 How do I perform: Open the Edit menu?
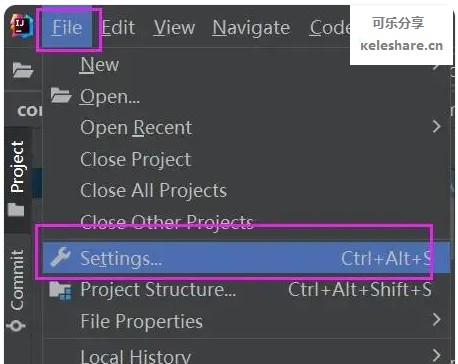pyautogui.click(x=118, y=28)
